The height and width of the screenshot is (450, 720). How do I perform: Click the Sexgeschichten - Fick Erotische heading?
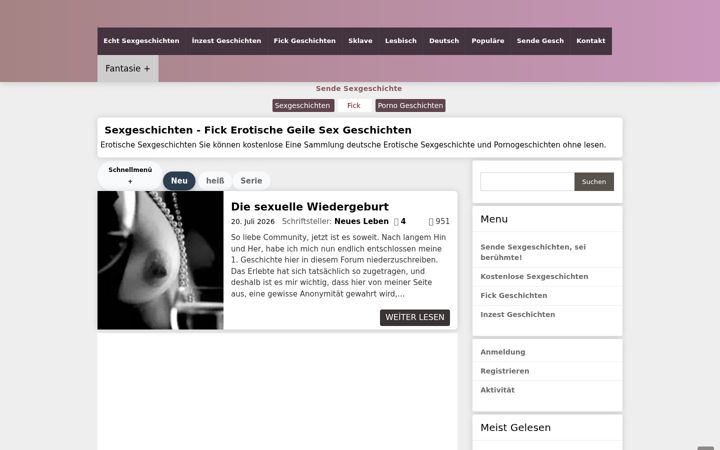point(258,130)
